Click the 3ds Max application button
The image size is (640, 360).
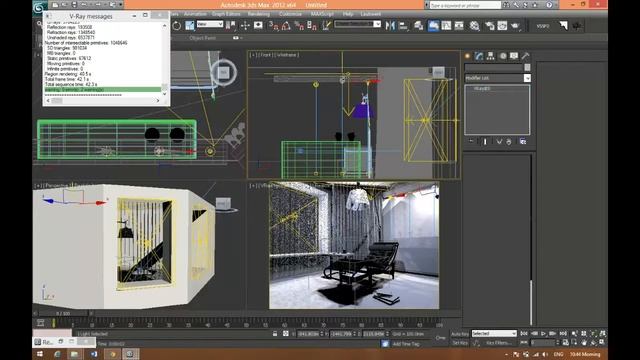tap(40, 7)
